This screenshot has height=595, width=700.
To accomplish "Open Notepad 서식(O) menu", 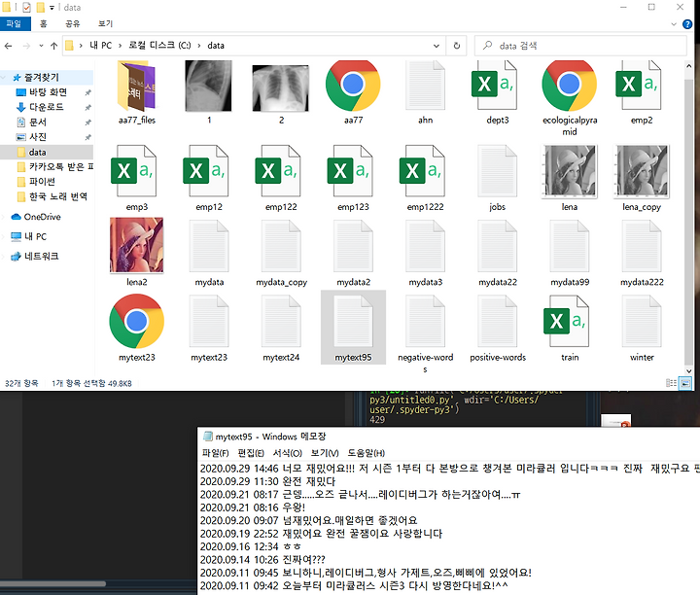I will [288, 453].
